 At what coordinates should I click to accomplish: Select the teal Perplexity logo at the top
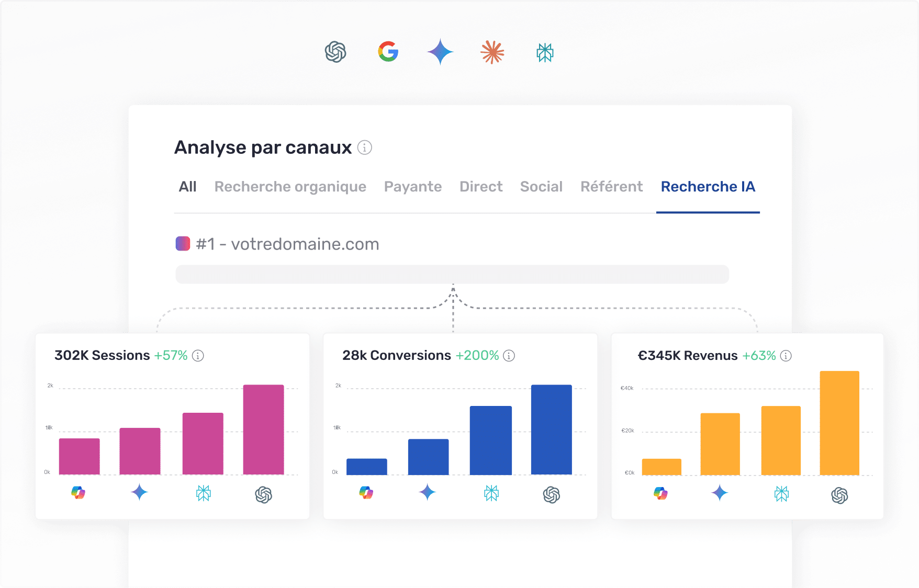click(544, 52)
